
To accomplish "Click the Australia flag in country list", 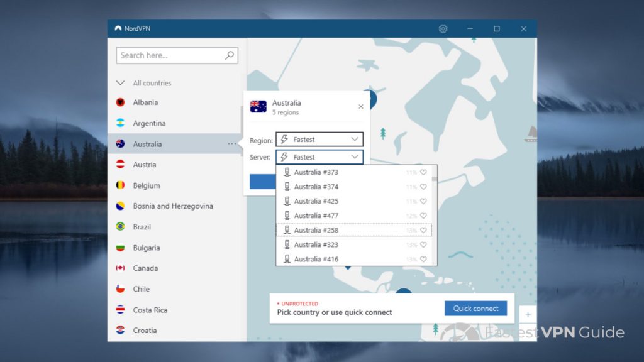I will 120,144.
